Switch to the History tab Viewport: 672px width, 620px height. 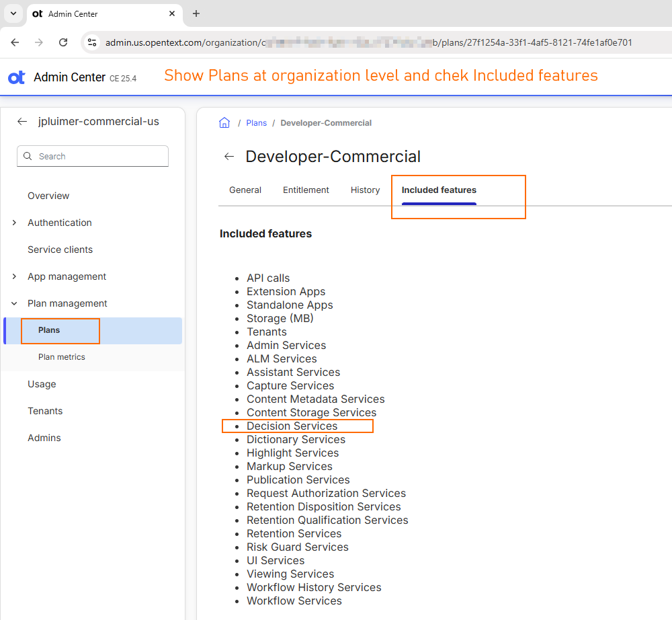[x=365, y=190]
